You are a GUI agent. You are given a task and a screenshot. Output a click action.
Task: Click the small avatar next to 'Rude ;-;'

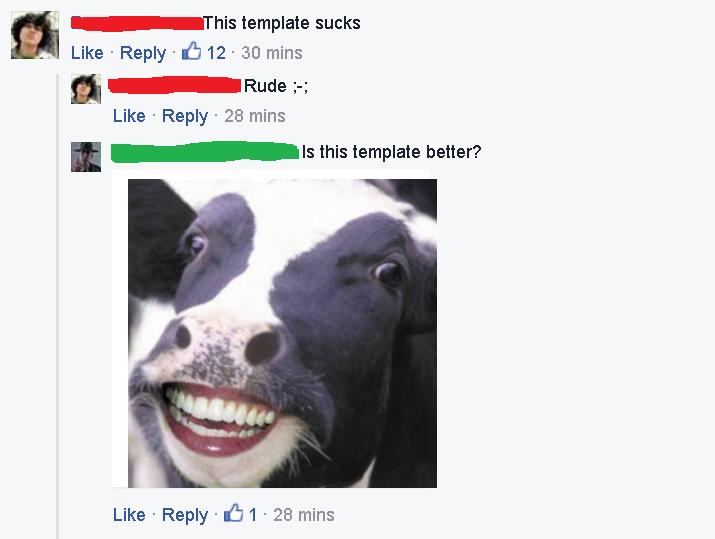click(x=86, y=89)
